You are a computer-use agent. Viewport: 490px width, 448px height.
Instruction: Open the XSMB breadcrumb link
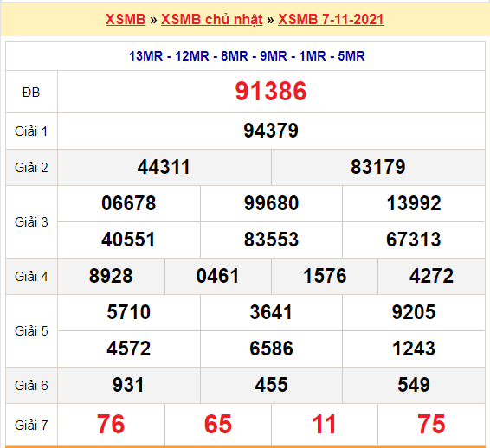tap(126, 19)
